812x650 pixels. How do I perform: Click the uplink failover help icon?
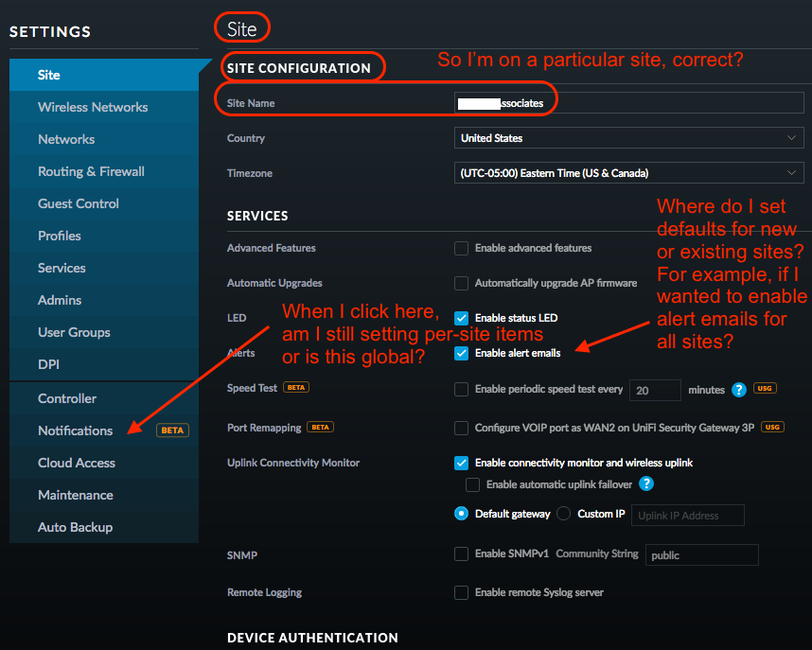647,484
